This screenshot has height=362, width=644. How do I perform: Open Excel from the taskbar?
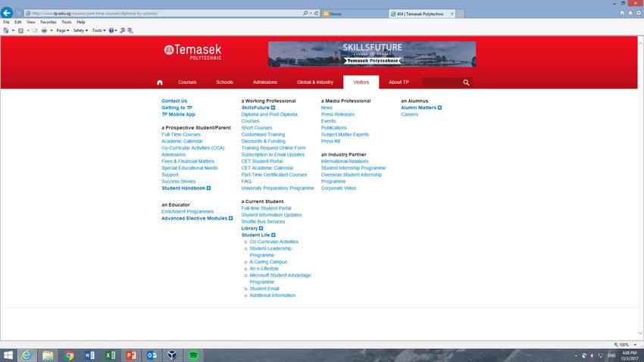pos(111,355)
